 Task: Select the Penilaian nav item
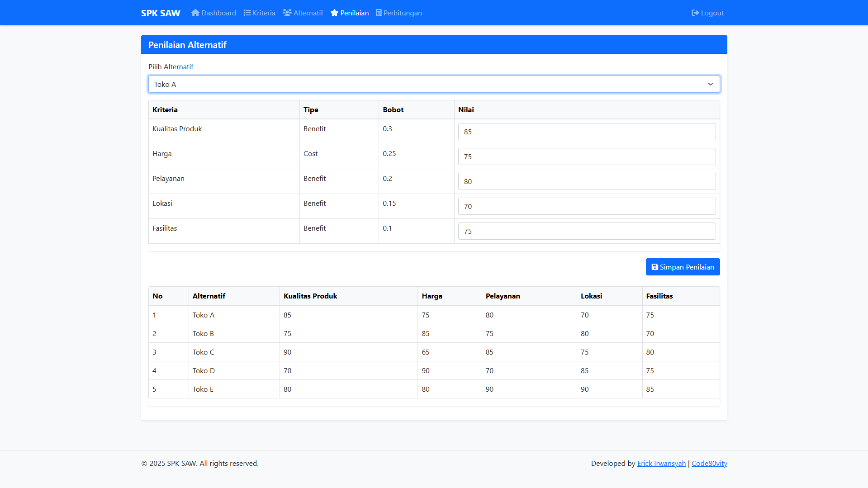click(349, 13)
